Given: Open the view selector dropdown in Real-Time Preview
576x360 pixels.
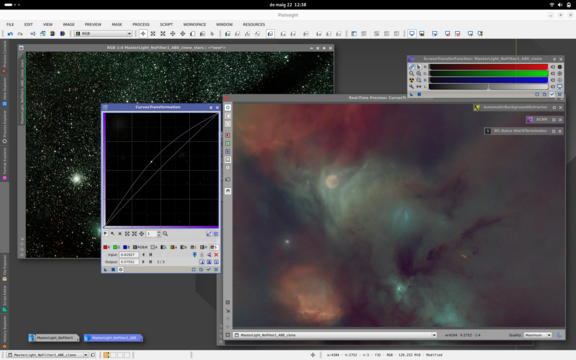Looking at the screenshot, I should (x=335, y=335).
